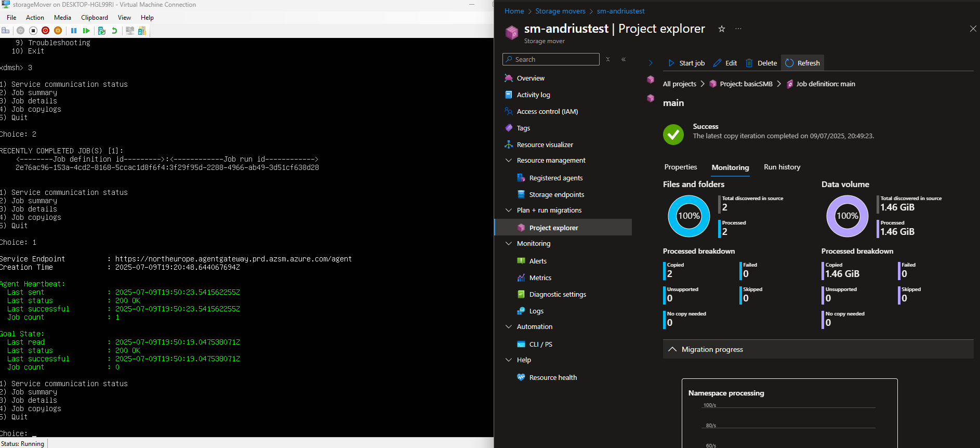
Task: Click the Files and folders 100% donut chart
Action: click(x=688, y=216)
